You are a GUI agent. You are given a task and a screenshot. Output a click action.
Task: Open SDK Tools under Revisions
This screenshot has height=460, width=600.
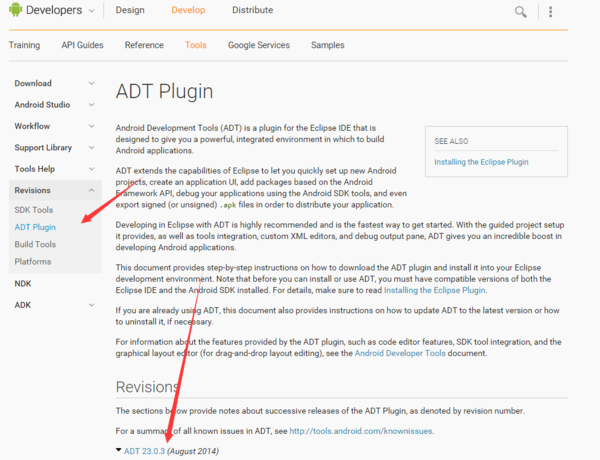point(34,210)
